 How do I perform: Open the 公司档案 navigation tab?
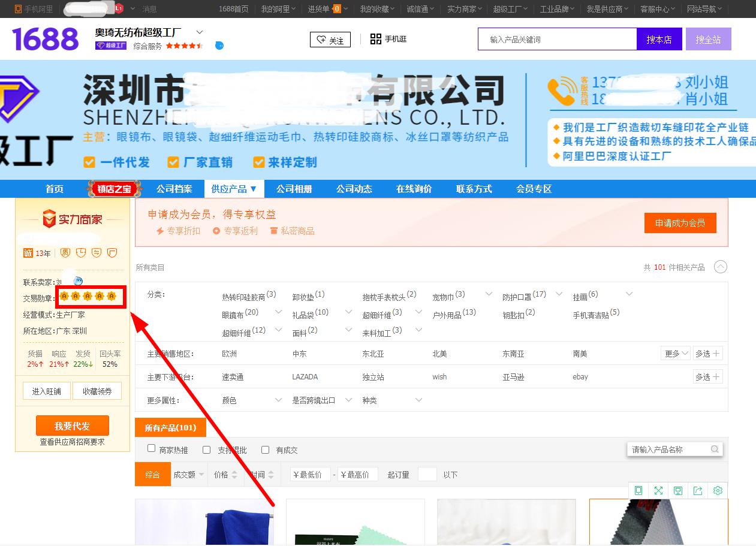(x=174, y=189)
